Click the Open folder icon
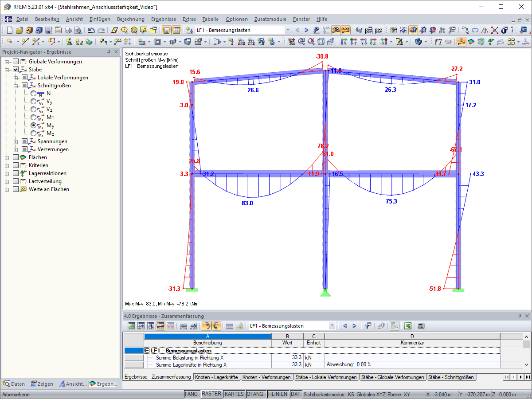The width and height of the screenshot is (532, 399). (19, 30)
